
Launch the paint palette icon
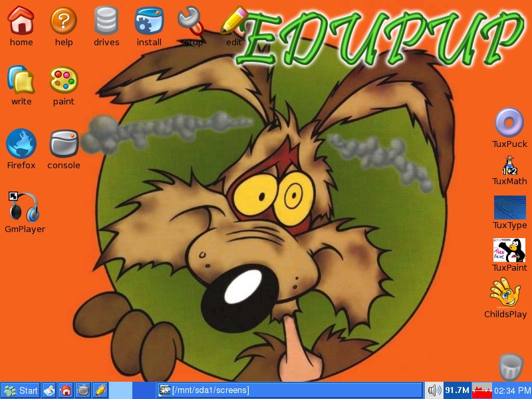point(63,80)
